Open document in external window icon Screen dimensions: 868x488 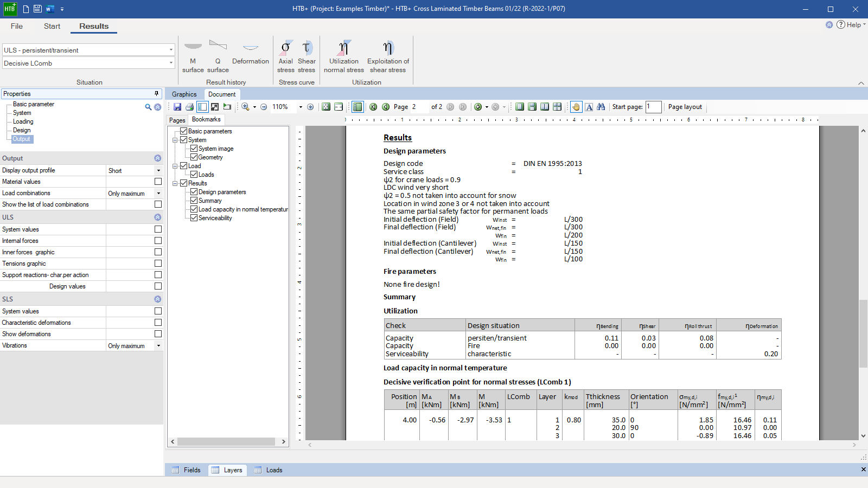tap(215, 107)
